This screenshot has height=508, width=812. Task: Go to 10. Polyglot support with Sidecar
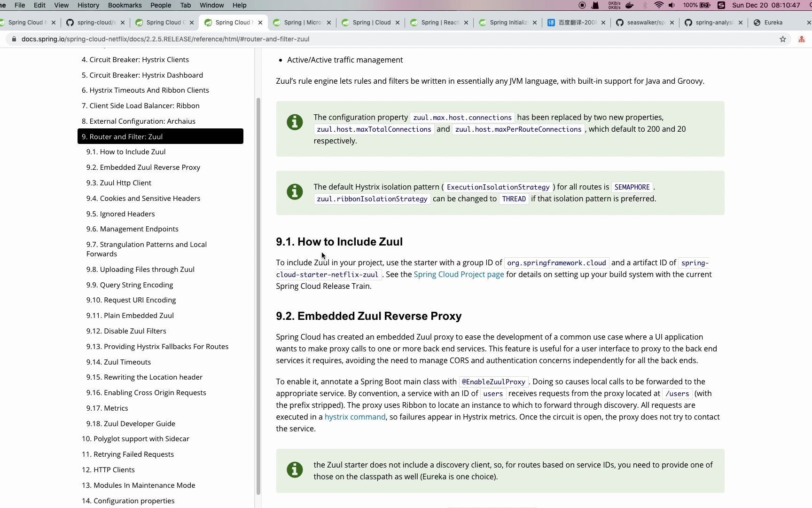(135, 439)
